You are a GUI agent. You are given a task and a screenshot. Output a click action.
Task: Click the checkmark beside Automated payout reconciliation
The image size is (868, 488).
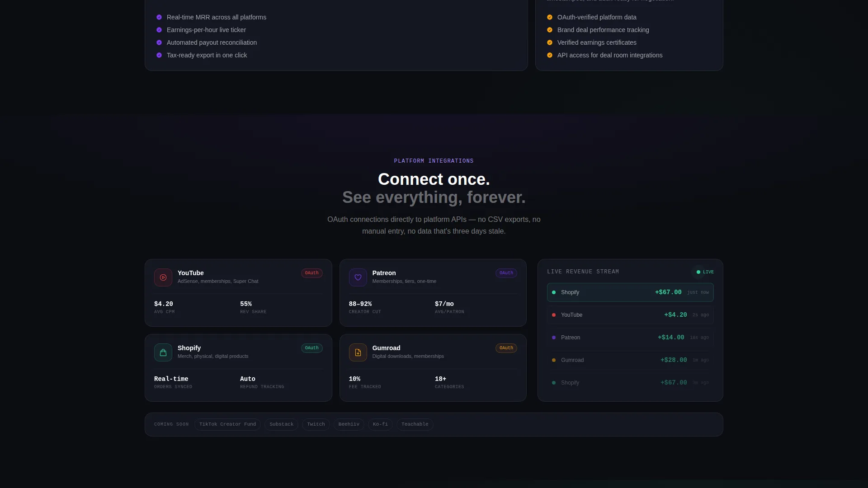click(x=159, y=42)
